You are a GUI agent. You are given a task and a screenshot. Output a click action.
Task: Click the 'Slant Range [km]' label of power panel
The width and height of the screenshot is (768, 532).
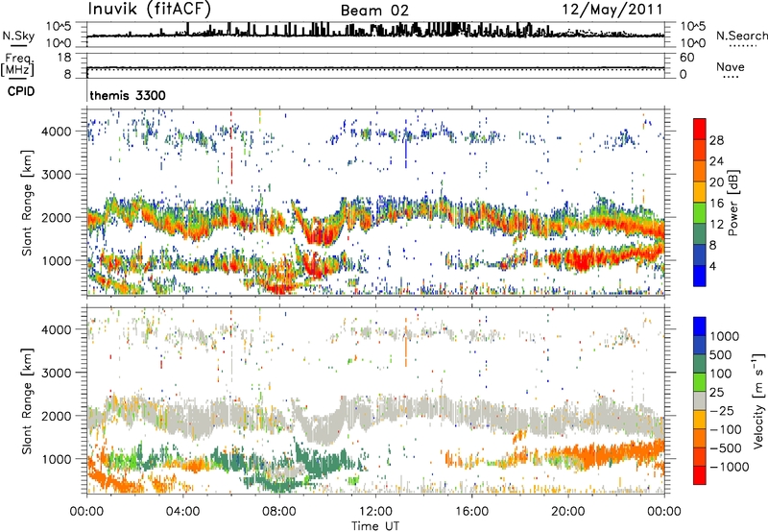[27, 203]
